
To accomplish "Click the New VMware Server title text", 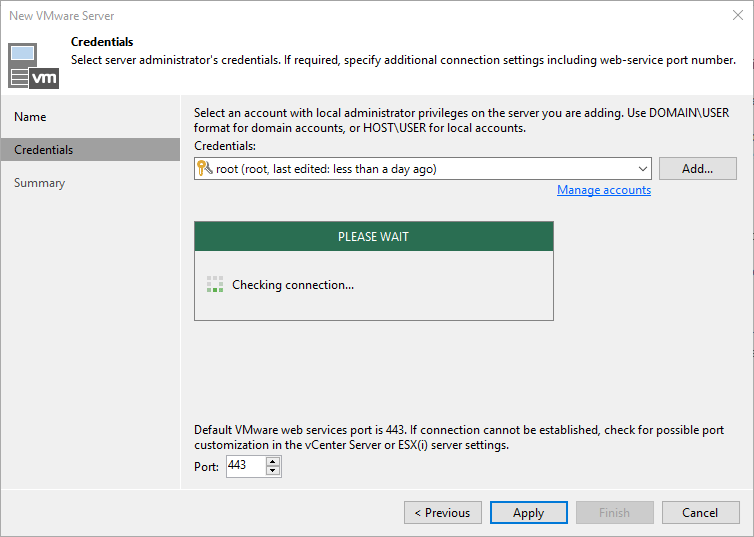I will 62,16.
